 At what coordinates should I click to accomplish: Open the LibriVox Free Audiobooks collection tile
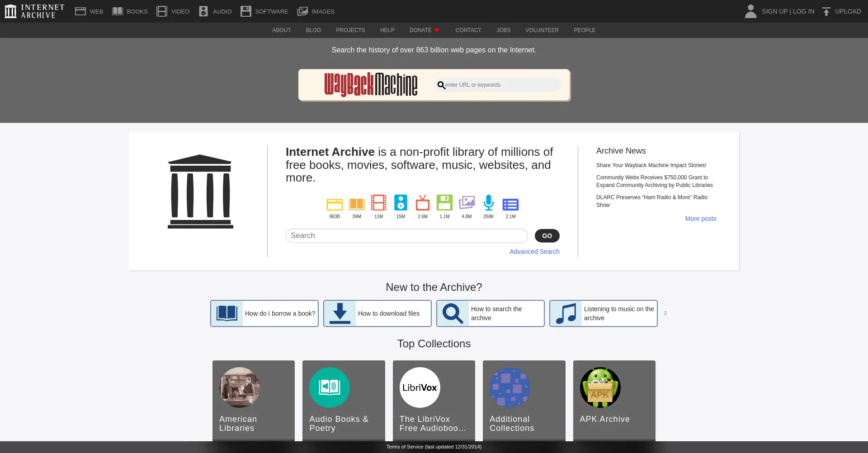pyautogui.click(x=434, y=401)
